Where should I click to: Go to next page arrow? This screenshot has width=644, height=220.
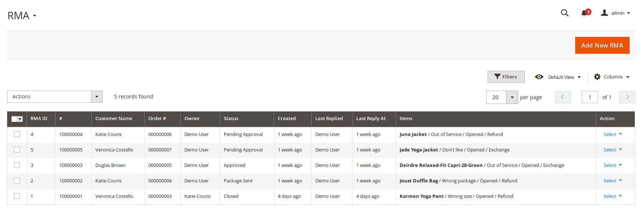point(627,97)
